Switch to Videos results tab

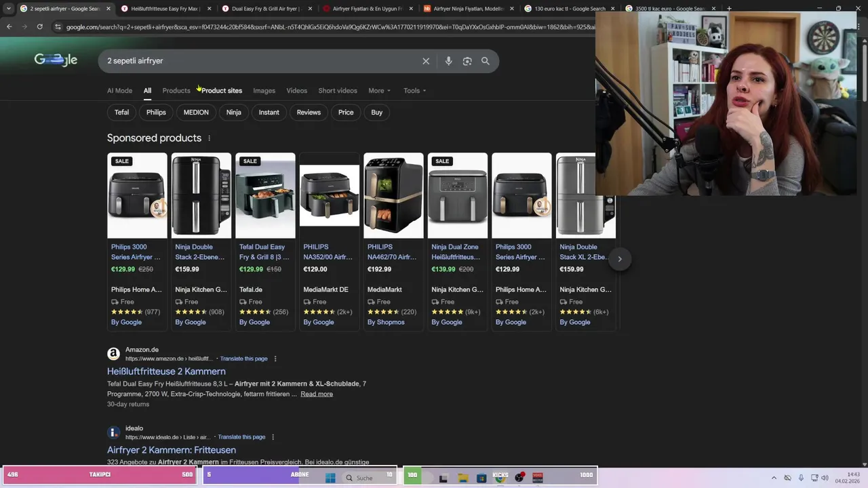click(296, 91)
